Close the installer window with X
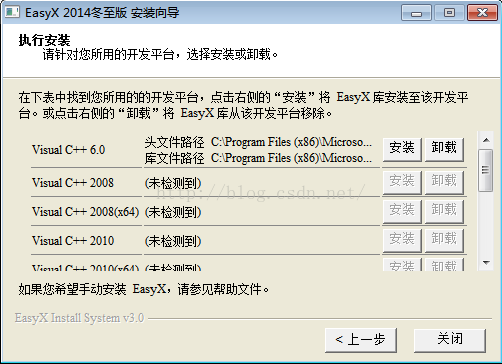The height and width of the screenshot is (364, 502). pos(483,13)
